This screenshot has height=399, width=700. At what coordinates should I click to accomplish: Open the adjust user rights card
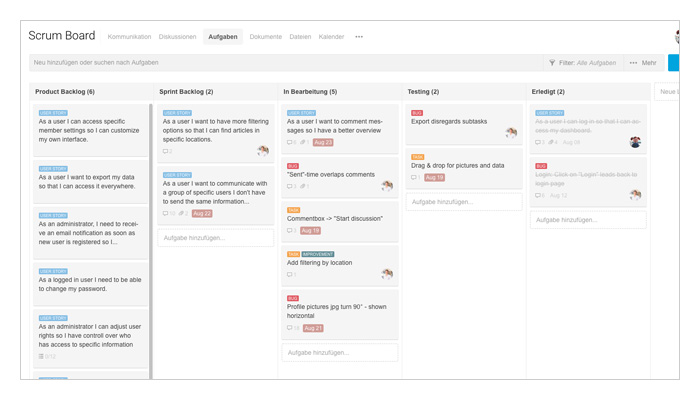point(90,338)
